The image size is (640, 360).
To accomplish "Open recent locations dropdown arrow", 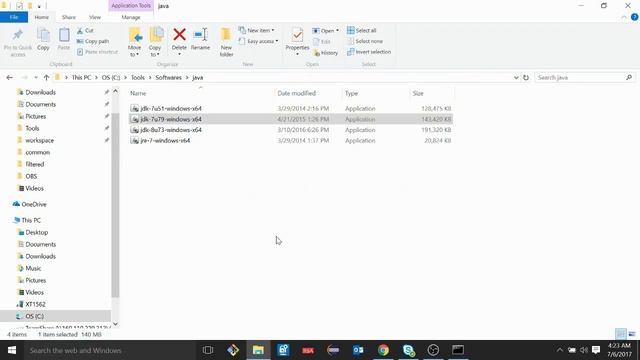I will point(36,78).
